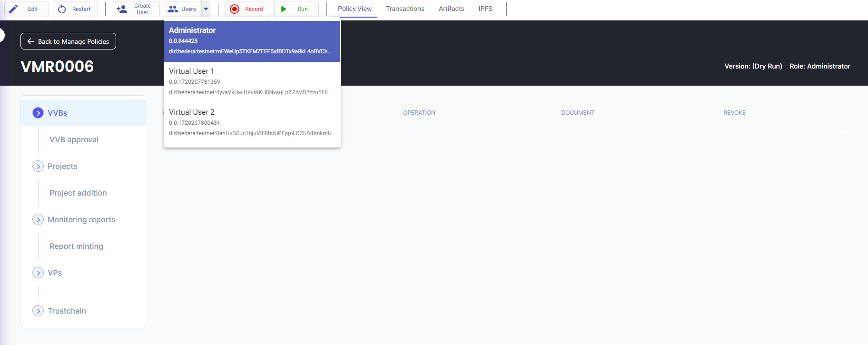Click the Restart circular arrow icon
This screenshot has width=868, height=345.
pyautogui.click(x=62, y=9)
